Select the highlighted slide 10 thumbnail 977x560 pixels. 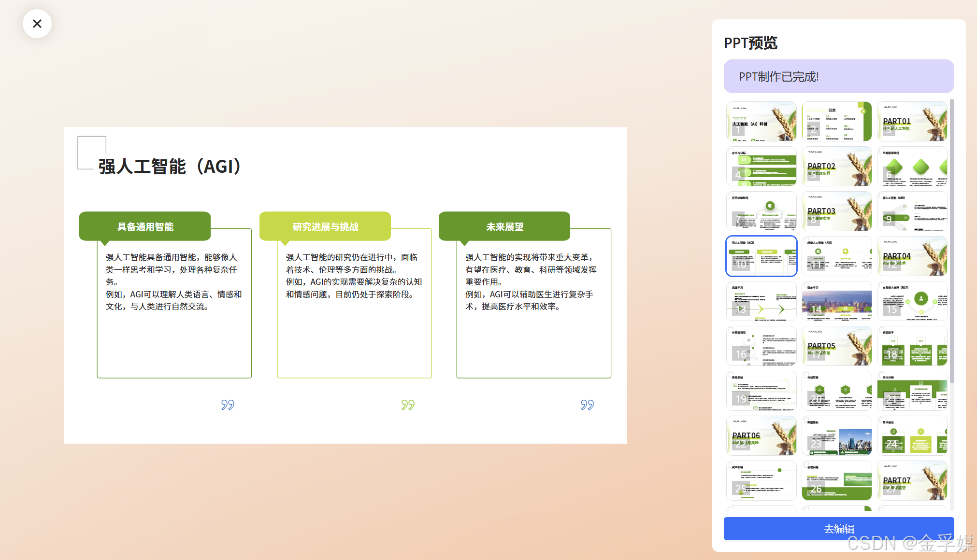(761, 256)
